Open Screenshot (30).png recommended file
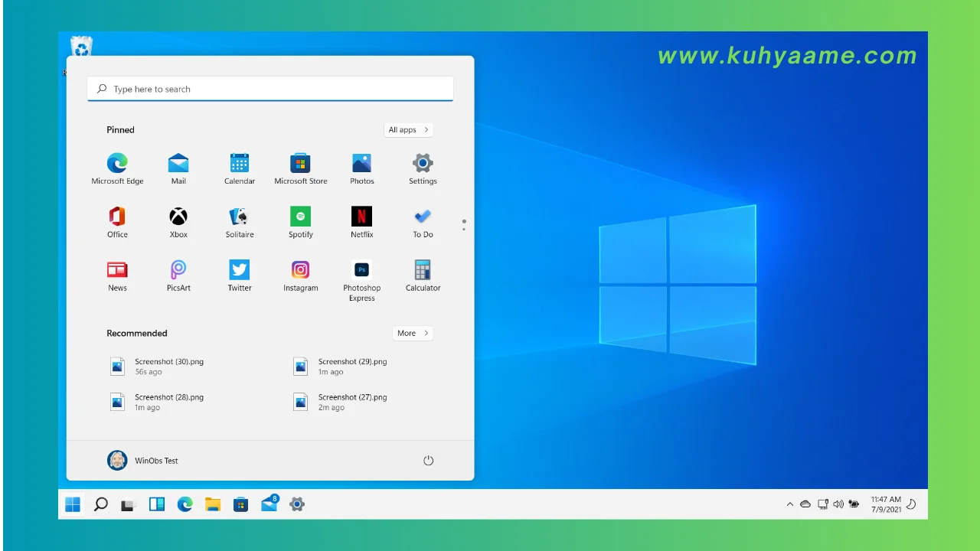Image resolution: width=980 pixels, height=551 pixels. (157, 367)
